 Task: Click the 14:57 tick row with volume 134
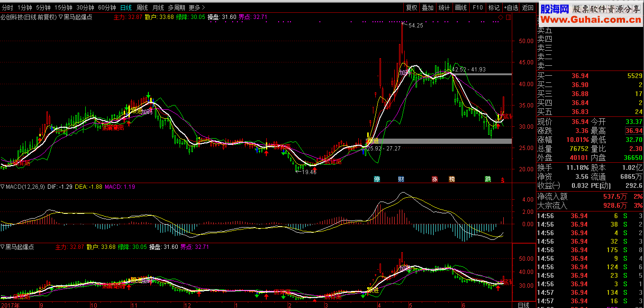pyautogui.click(x=590, y=292)
